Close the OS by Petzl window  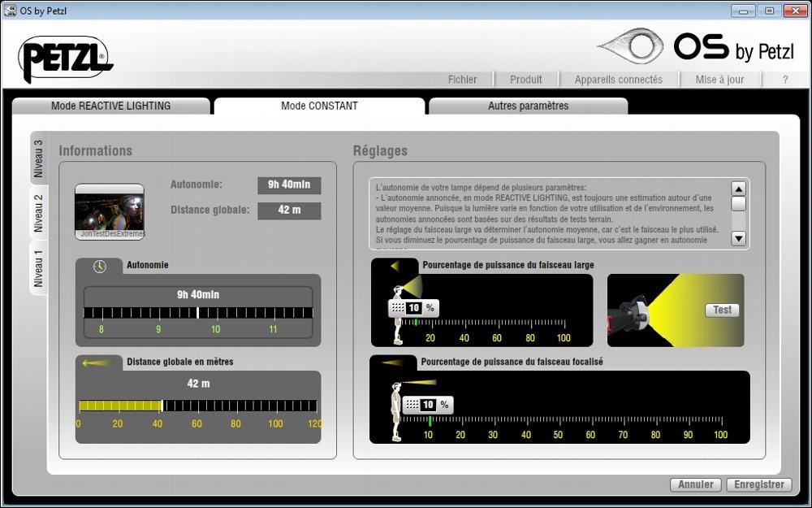pyautogui.click(x=795, y=11)
